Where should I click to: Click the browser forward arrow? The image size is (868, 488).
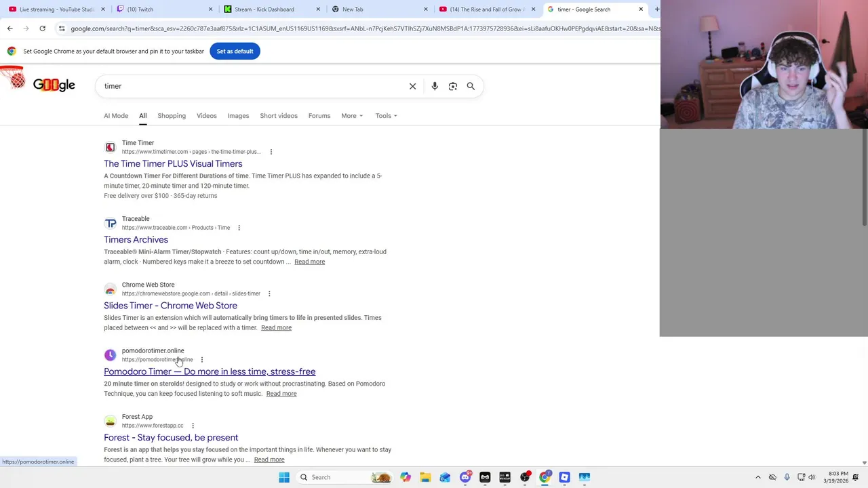tap(26, 28)
